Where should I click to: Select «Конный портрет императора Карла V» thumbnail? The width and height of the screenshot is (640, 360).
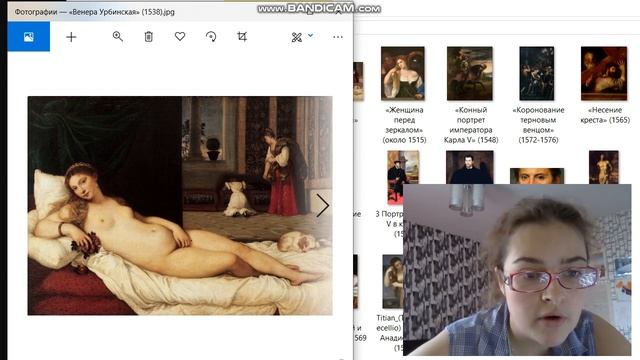click(x=470, y=73)
